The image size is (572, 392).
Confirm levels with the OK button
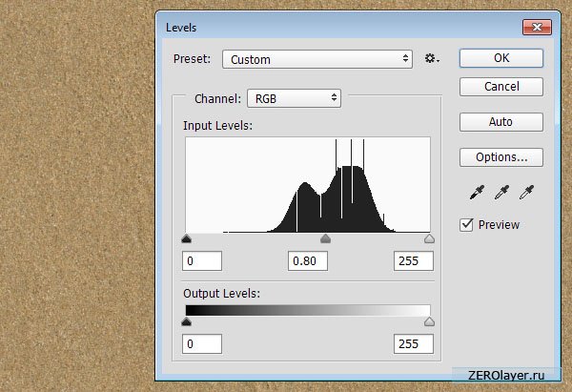click(501, 58)
